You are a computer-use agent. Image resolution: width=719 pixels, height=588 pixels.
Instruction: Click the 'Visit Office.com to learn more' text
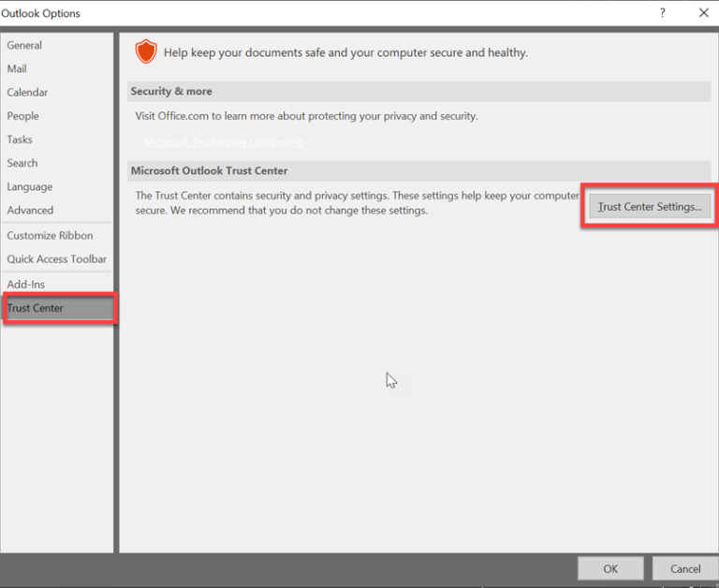click(x=306, y=116)
